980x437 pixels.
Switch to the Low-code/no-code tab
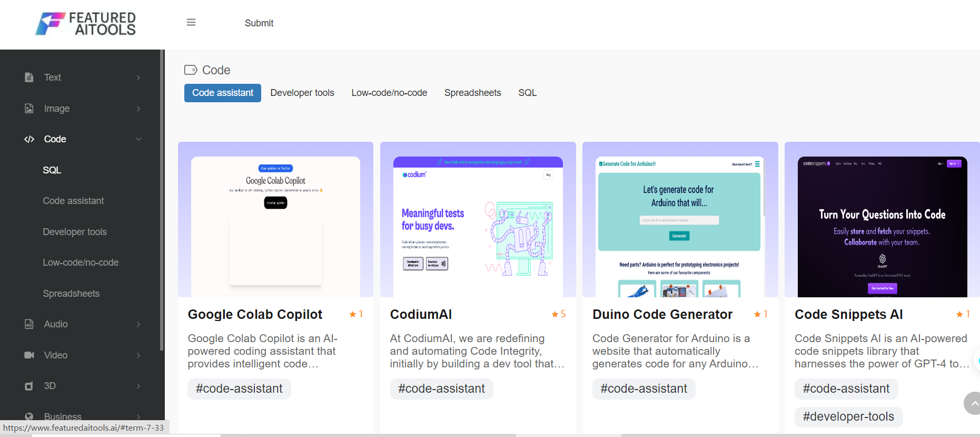click(x=389, y=93)
